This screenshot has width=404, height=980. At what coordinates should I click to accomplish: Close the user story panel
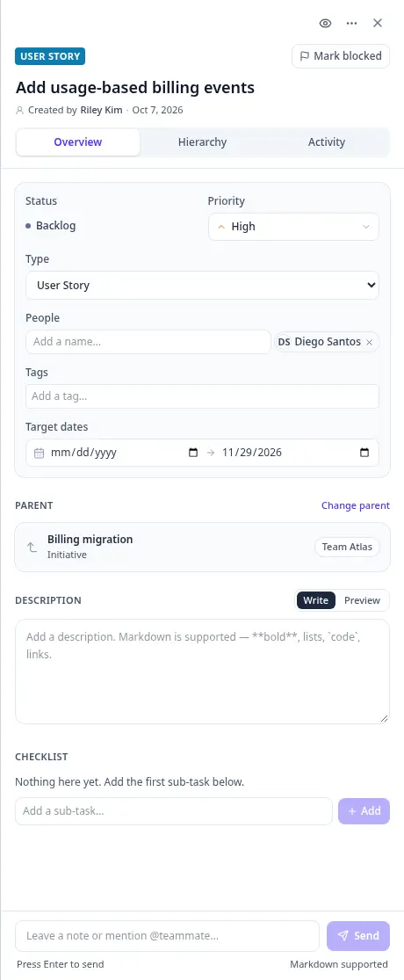point(377,23)
